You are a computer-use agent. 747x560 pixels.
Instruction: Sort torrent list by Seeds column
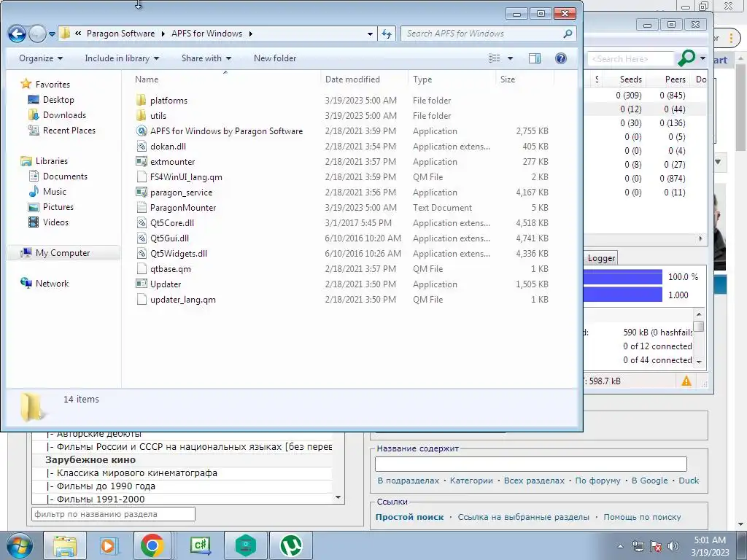coord(630,79)
